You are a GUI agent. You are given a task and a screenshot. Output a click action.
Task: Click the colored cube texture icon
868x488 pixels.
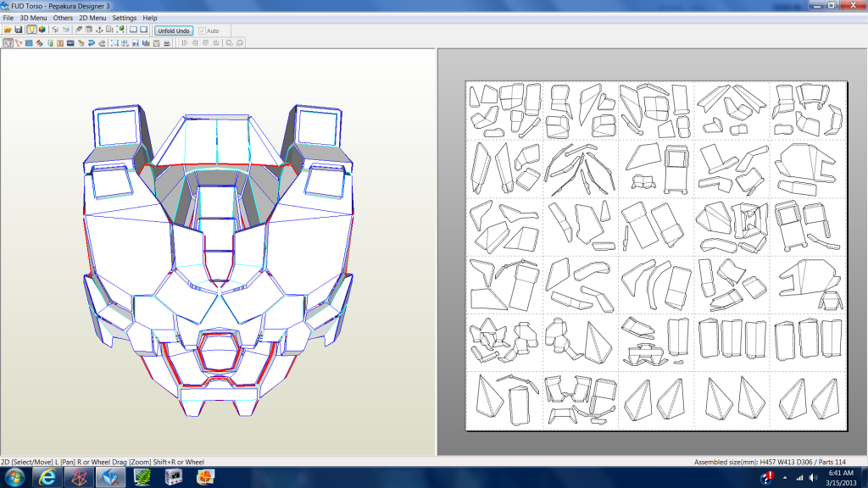tap(42, 30)
